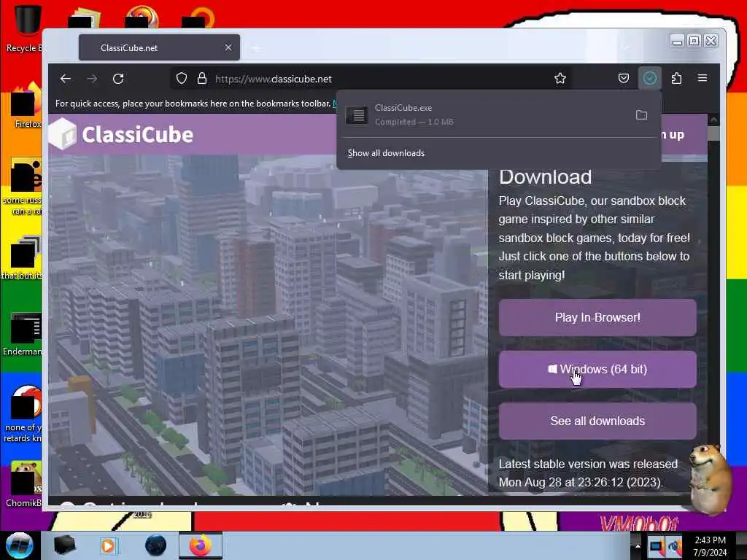Viewport: 747px width, 560px height.
Task: Click the ClassiCube site title
Action: coord(138,135)
